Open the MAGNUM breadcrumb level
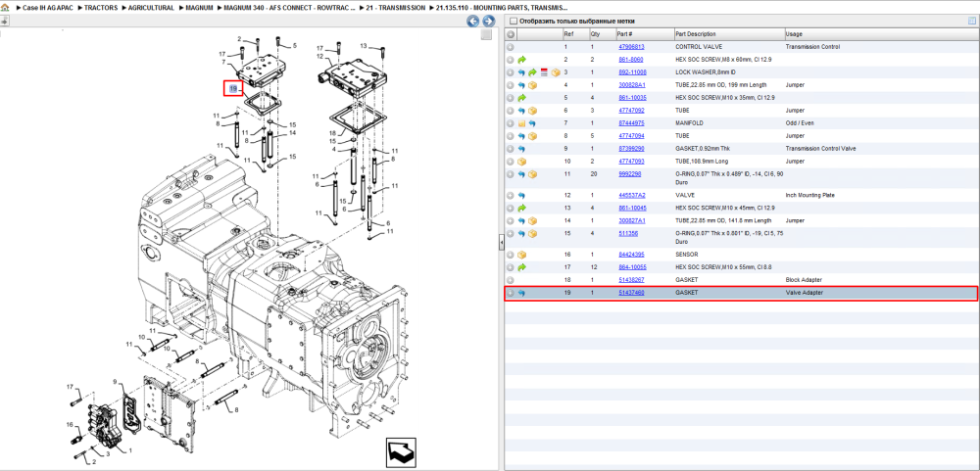 click(x=199, y=8)
